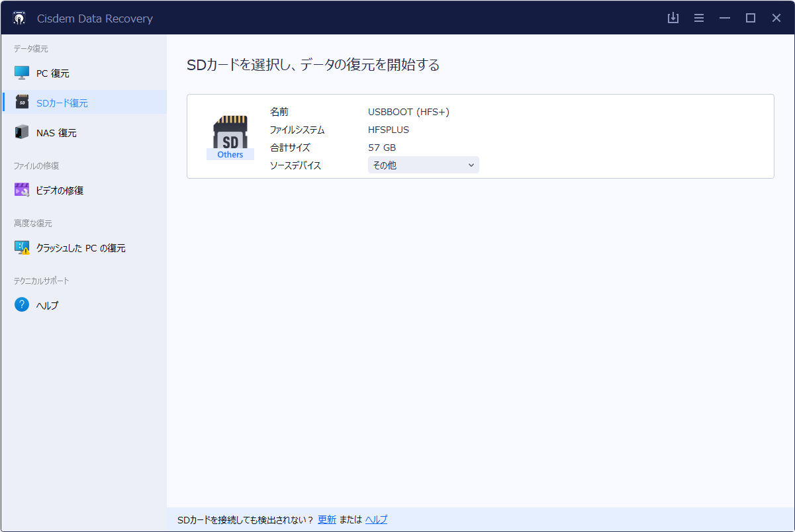
Task: Open the hamburger menu in the title bar
Action: [699, 18]
